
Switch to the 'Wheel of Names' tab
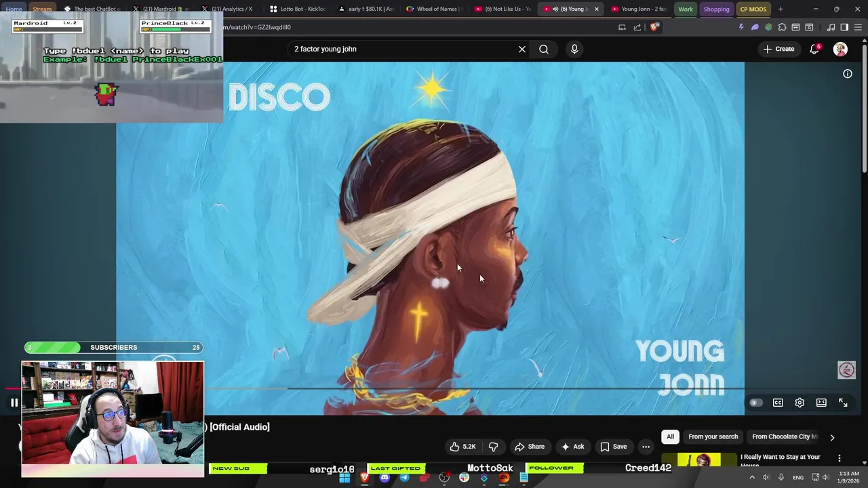(433, 9)
